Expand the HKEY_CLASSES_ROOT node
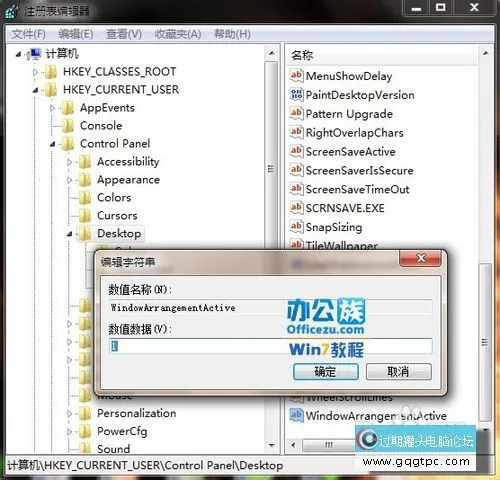Screen dimensions: 500x480 click(x=35, y=72)
